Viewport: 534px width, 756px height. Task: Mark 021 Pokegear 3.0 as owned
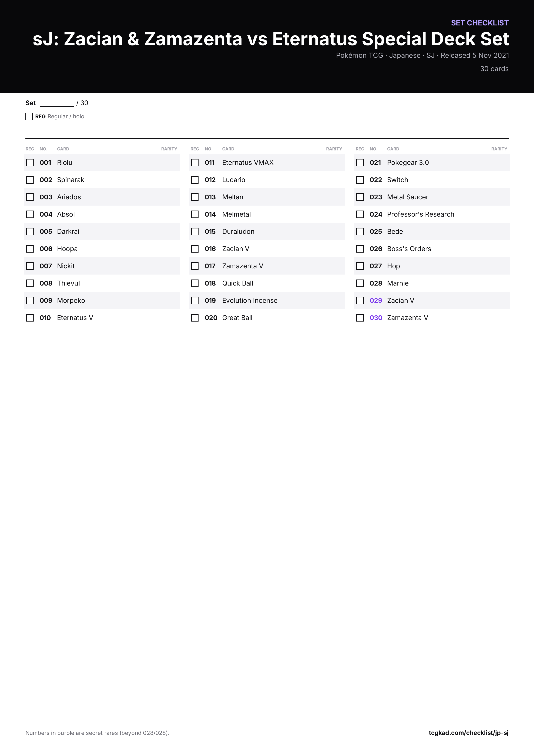pyautogui.click(x=360, y=163)
